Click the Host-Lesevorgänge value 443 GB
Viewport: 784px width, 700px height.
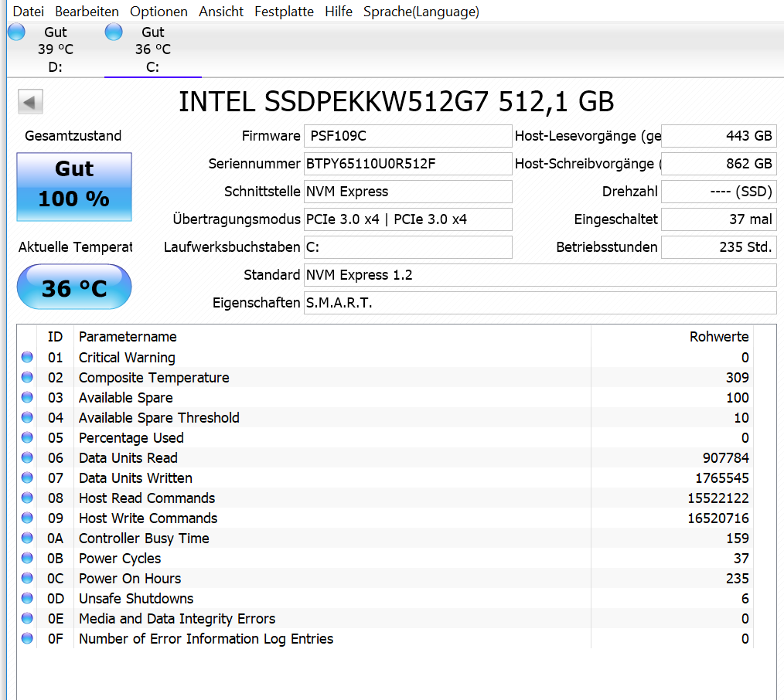[x=718, y=136]
